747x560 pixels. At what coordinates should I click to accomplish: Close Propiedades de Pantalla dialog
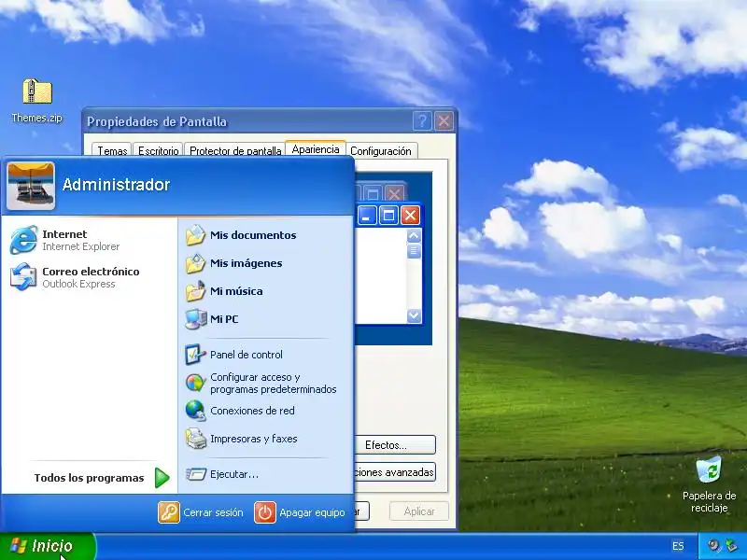[444, 121]
